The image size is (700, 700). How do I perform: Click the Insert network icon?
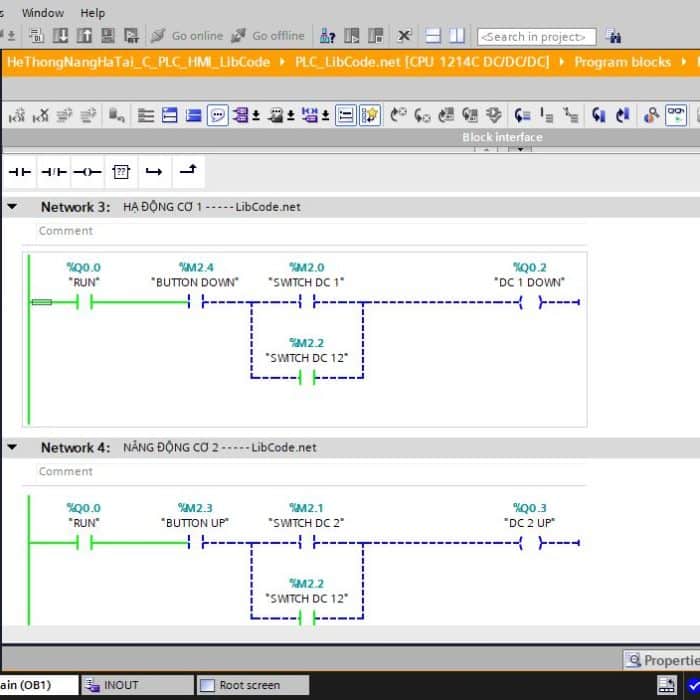(x=17, y=116)
